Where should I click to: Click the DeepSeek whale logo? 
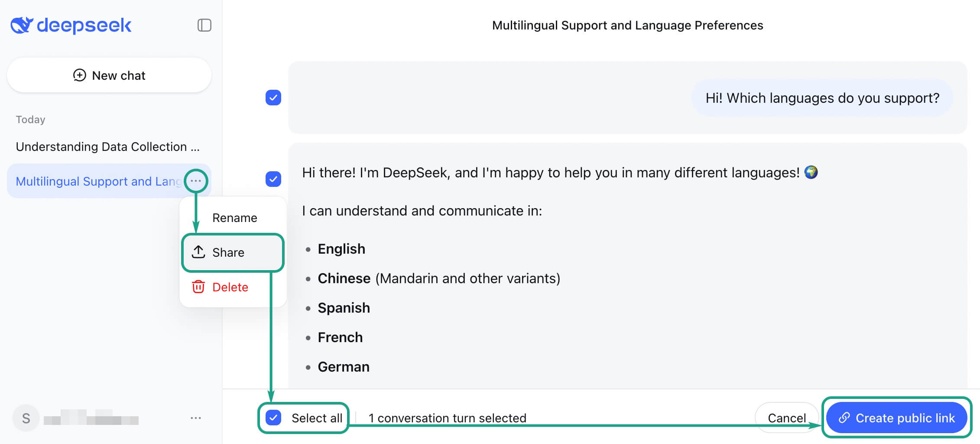21,25
